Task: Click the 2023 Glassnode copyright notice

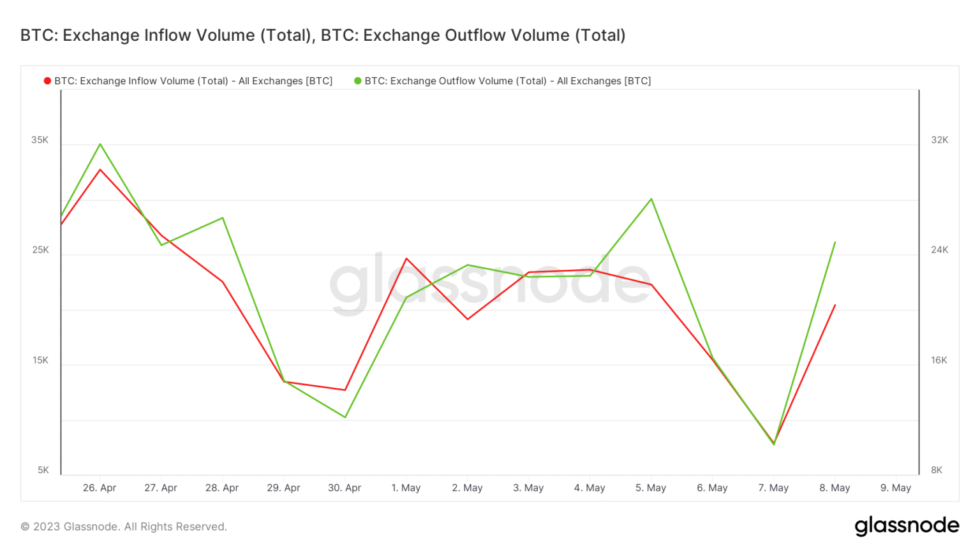Action: [x=124, y=527]
